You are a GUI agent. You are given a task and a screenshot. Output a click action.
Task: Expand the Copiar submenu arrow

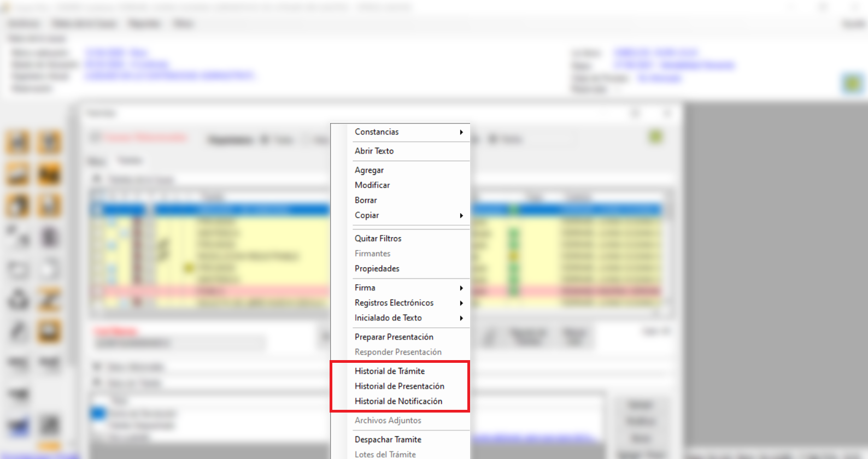coord(461,215)
